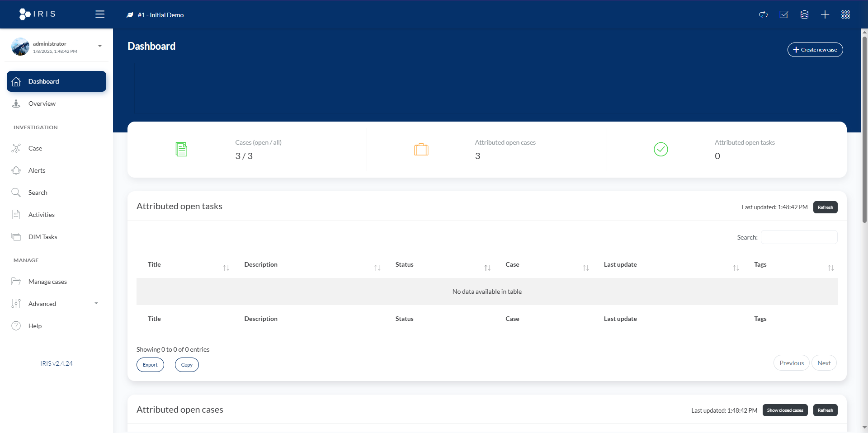Click the Advanced sliders icon in sidebar

[16, 304]
